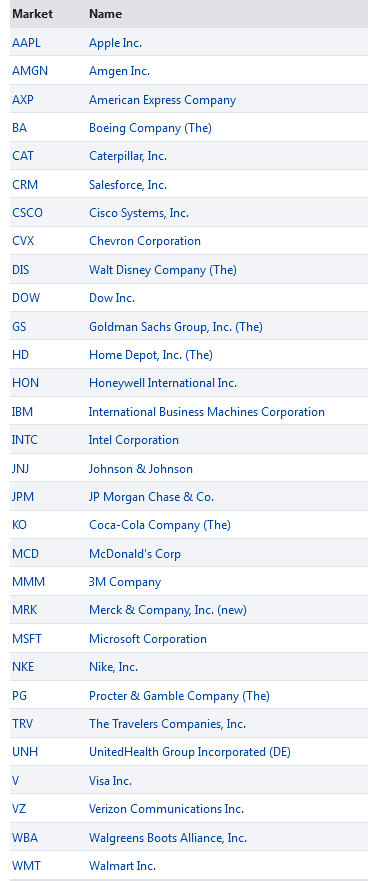
Task: Open McDonald's Corp link
Action: tap(134, 554)
